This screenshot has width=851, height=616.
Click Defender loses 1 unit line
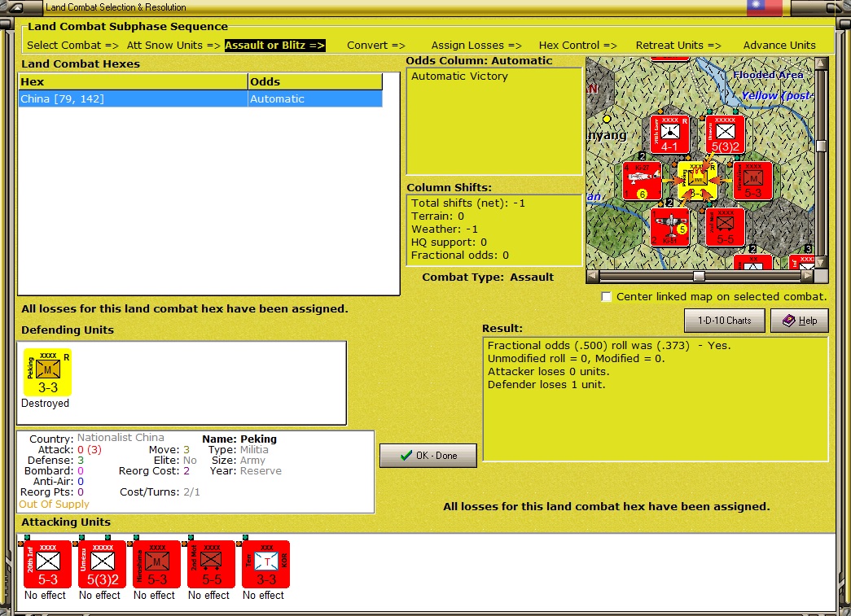point(546,384)
